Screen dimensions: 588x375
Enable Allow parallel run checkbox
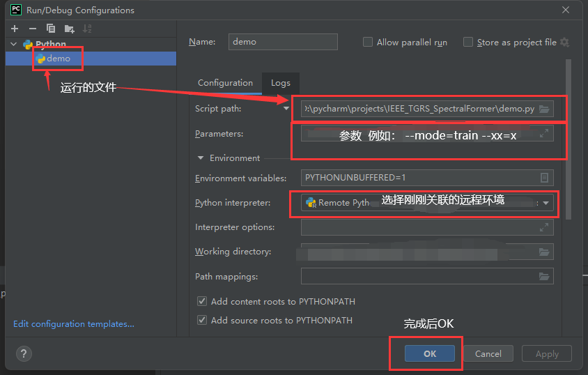(368, 42)
